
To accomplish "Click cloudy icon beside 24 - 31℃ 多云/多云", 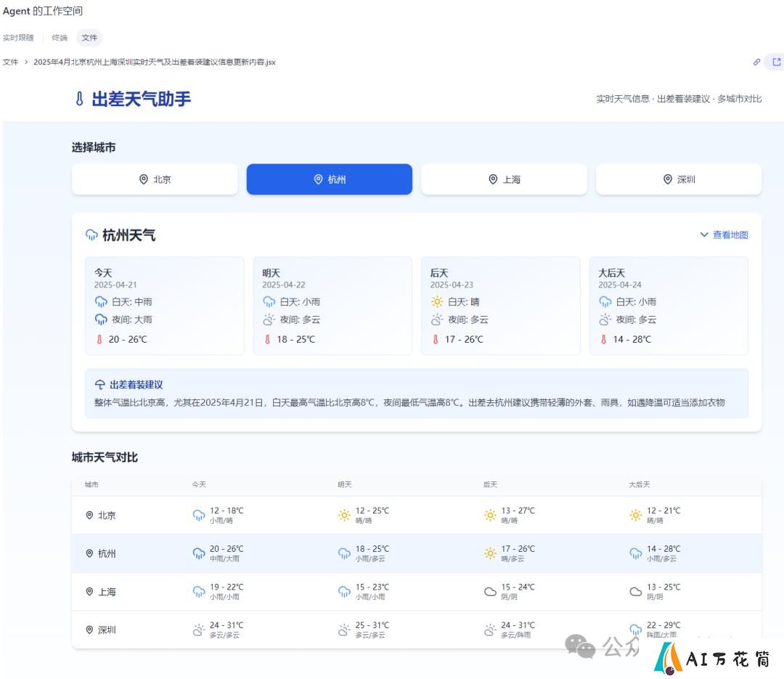I will click(x=199, y=630).
